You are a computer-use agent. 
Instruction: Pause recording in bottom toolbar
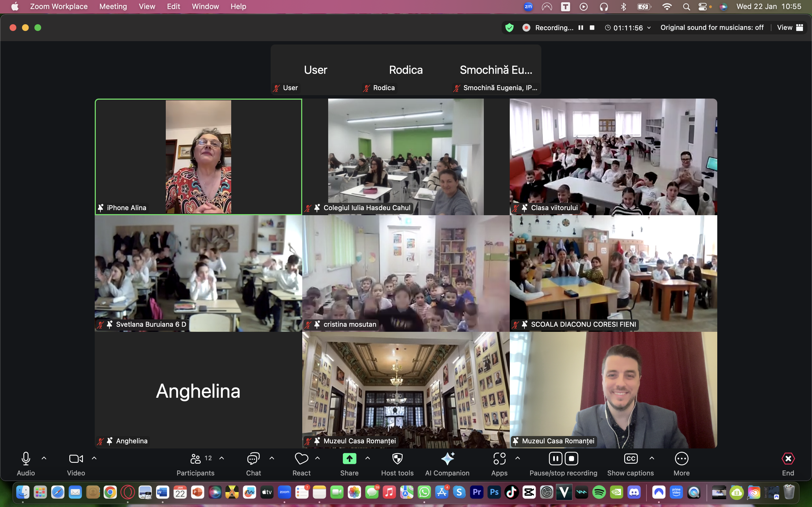[555, 459]
